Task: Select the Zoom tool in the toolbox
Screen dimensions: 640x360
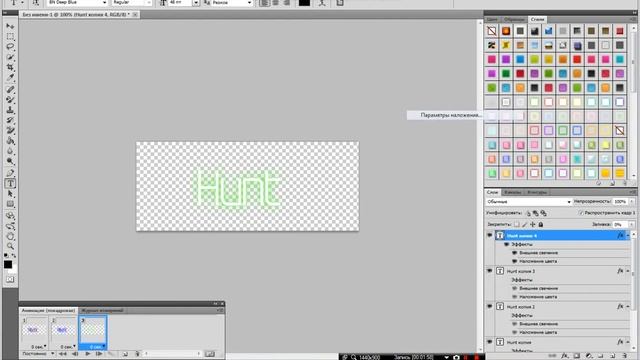Action: 10,246
